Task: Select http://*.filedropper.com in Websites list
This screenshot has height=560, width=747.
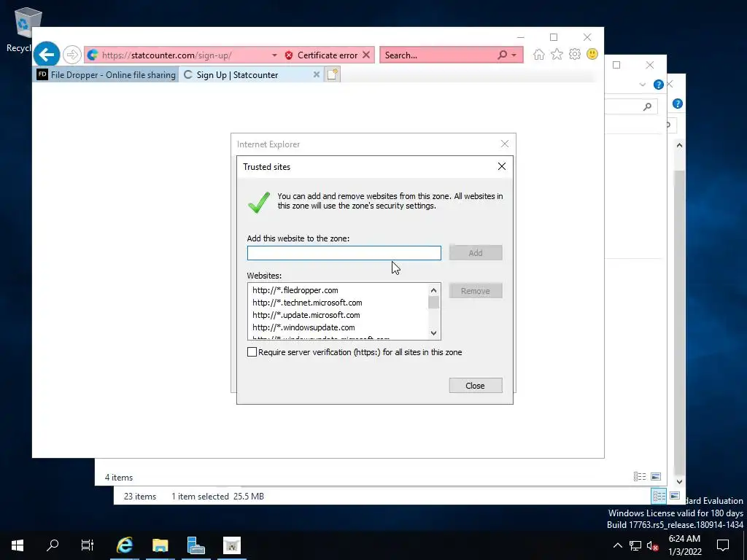Action: [x=295, y=290]
